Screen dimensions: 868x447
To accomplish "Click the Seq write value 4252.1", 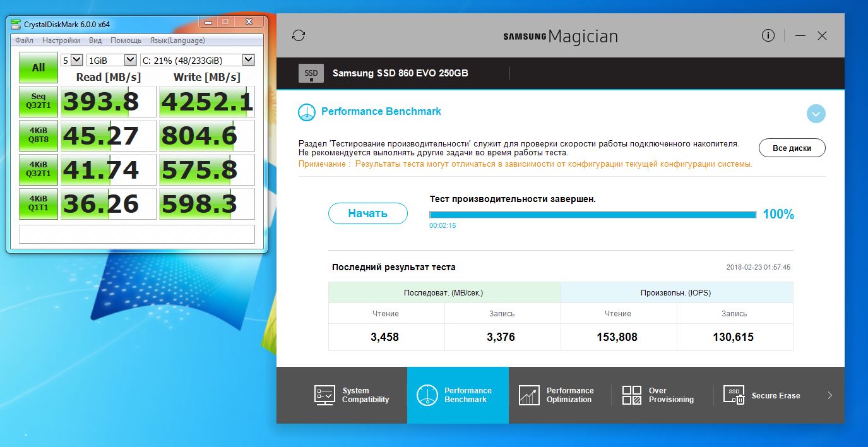I will pos(207,102).
